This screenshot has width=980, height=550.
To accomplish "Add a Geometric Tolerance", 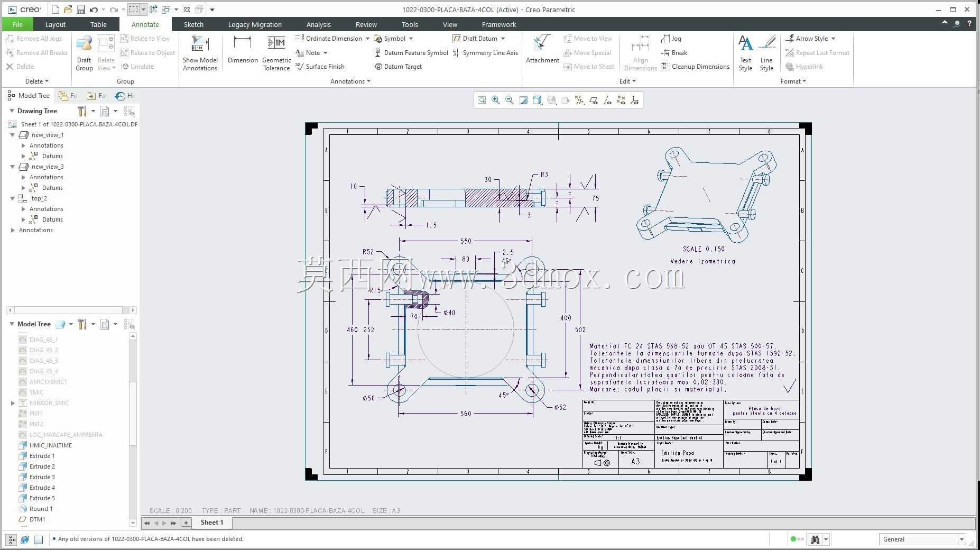I will click(276, 53).
